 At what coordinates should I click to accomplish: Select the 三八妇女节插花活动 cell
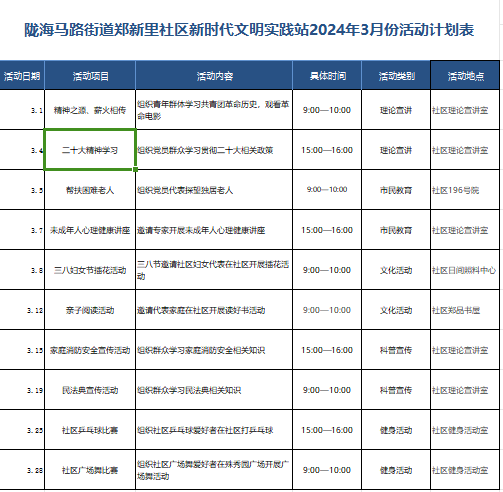click(x=90, y=270)
